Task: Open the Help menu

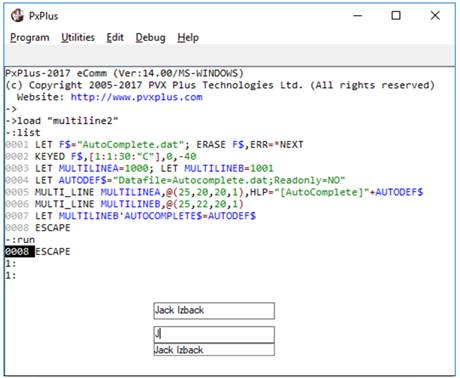Action: pos(188,37)
